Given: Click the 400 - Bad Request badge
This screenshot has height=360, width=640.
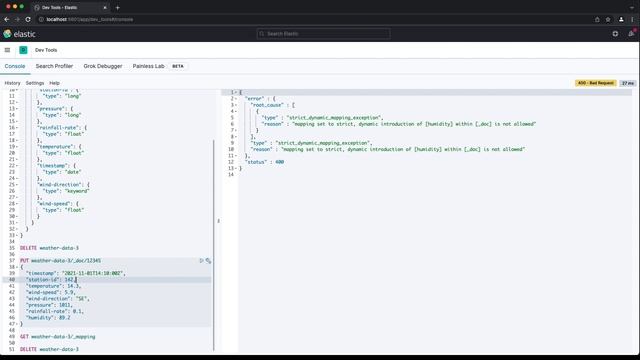Looking at the screenshot, I should click(x=596, y=83).
